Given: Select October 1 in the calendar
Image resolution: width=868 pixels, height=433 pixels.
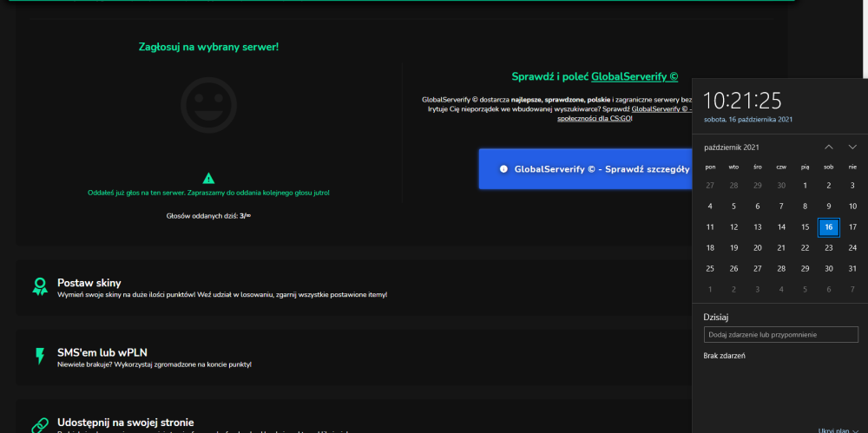Looking at the screenshot, I should point(805,186).
